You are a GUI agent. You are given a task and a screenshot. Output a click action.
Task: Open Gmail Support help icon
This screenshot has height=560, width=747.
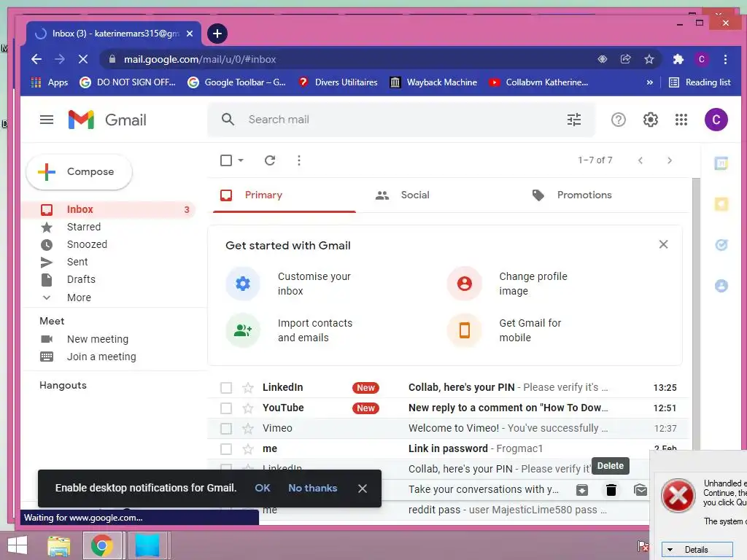click(619, 120)
